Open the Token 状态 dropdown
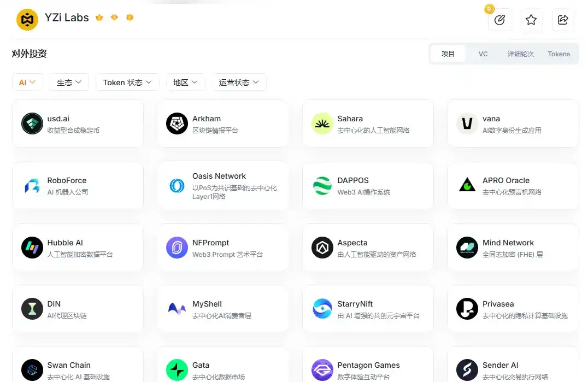Screen dimensions: 588x382 (127, 81)
